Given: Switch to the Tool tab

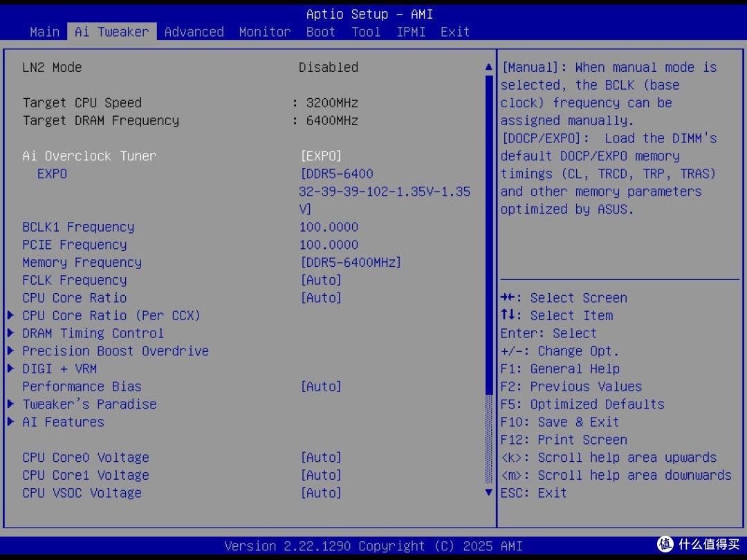Looking at the screenshot, I should click(x=366, y=32).
